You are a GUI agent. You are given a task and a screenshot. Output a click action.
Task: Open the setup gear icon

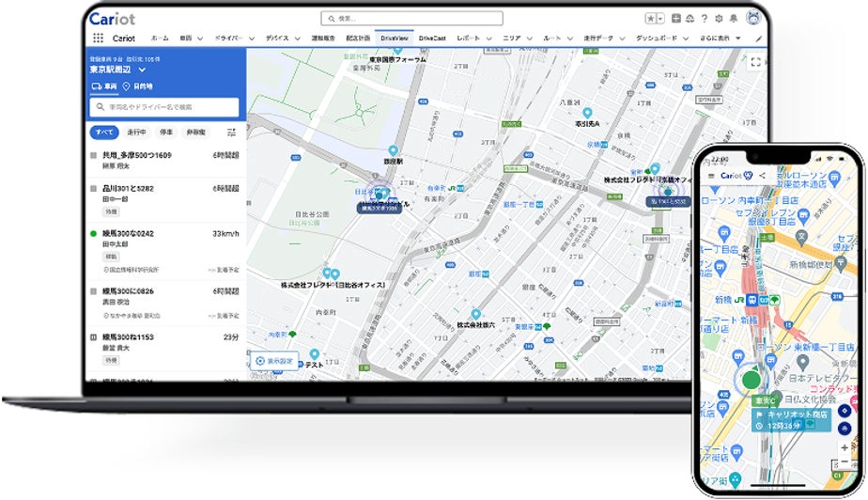[x=719, y=18]
